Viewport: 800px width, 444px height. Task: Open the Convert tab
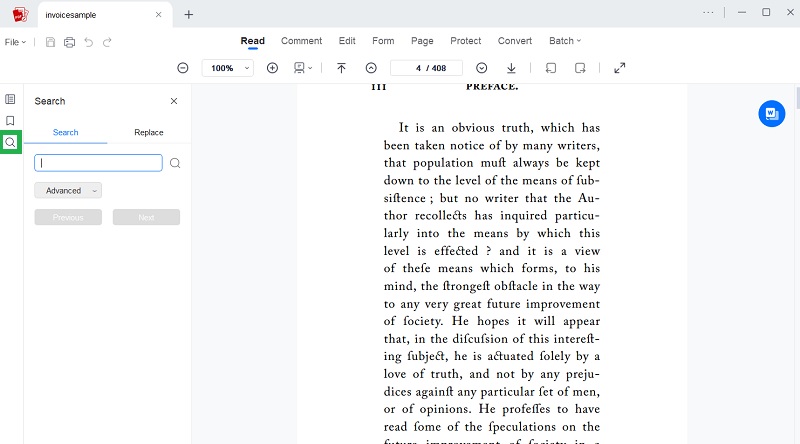coord(515,41)
